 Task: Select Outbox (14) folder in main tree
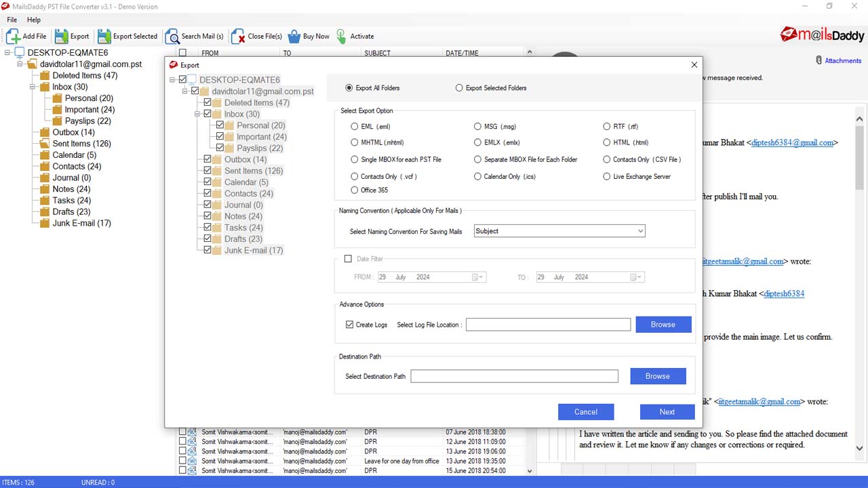(73, 132)
